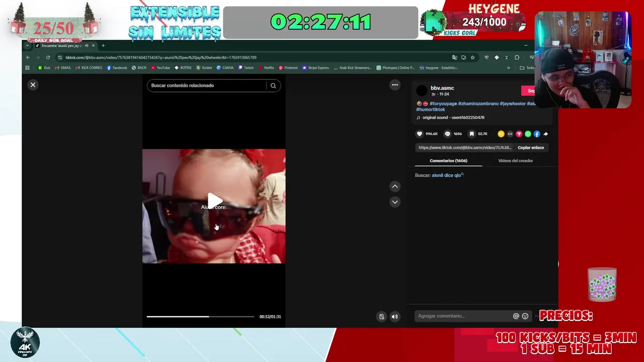
Task: Click the #humortiktok hashtag
Action: click(431, 110)
